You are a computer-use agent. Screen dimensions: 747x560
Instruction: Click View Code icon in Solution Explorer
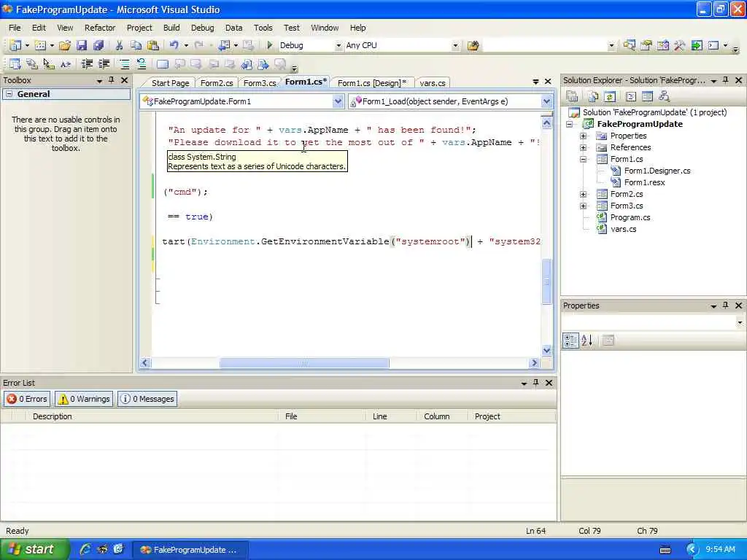coord(631,97)
